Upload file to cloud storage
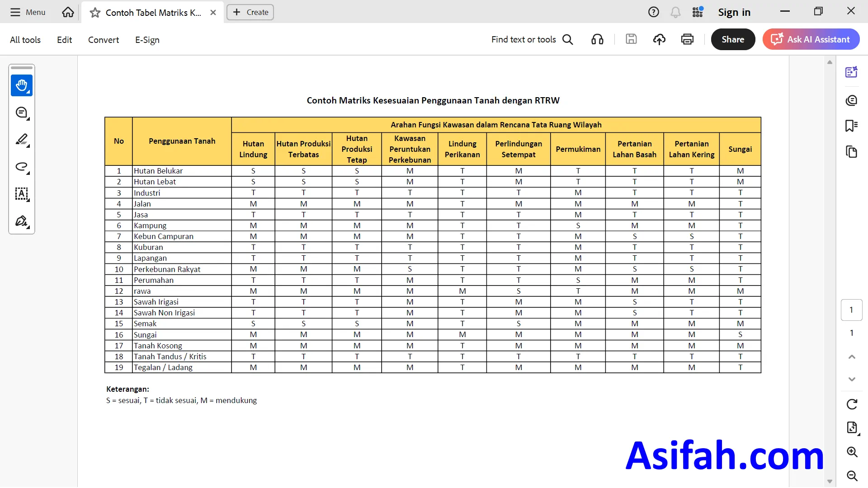The width and height of the screenshot is (868, 488). tap(659, 40)
